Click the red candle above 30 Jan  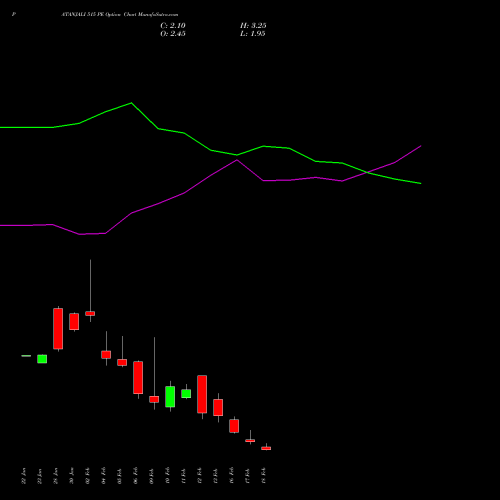74,322
